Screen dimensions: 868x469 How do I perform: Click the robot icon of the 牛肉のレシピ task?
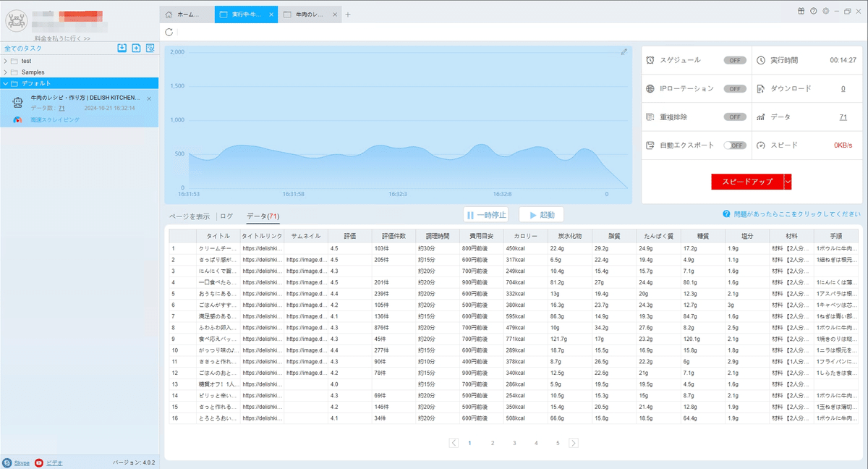click(x=18, y=103)
